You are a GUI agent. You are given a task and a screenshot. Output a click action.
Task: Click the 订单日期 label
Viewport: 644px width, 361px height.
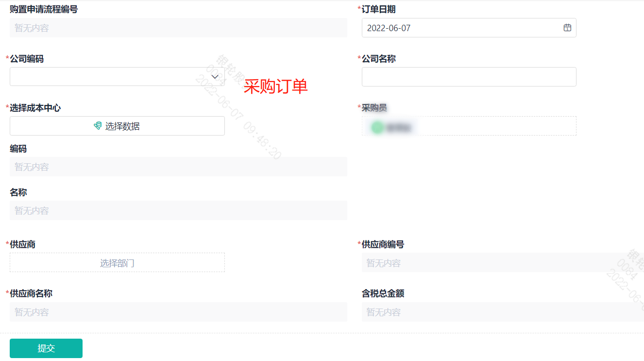(379, 9)
